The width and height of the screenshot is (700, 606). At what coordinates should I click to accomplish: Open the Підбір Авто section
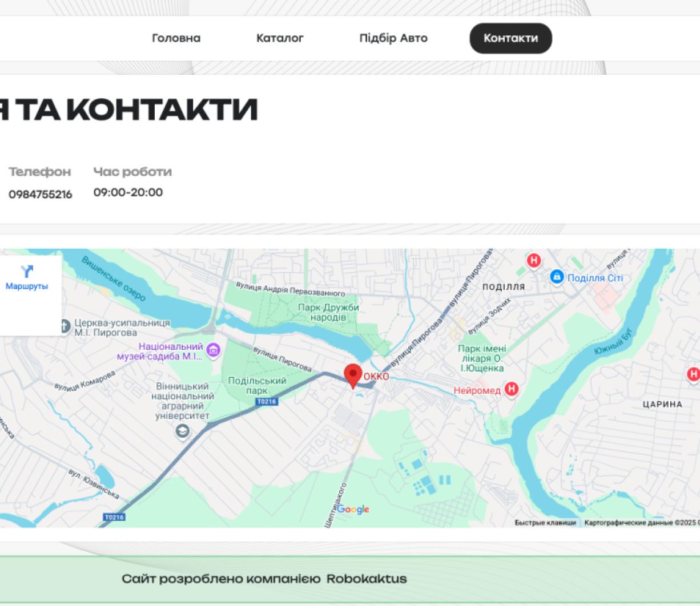pos(393,38)
